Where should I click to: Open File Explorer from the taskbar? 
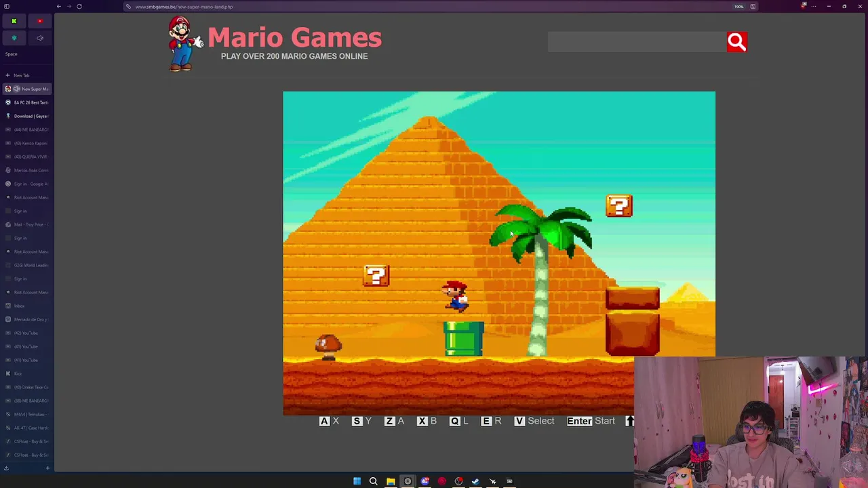tap(391, 481)
